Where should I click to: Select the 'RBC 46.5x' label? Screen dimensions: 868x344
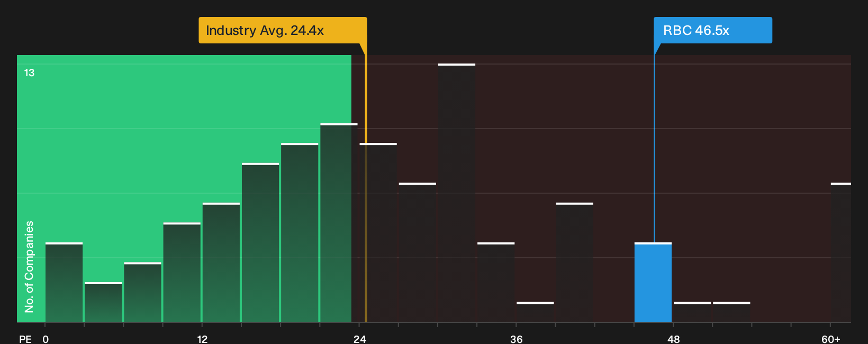713,30
